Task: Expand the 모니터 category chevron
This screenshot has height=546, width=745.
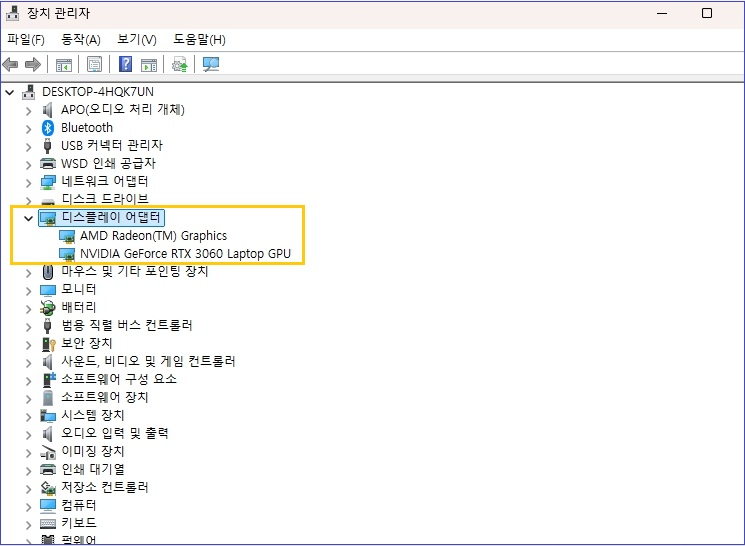Action: point(29,291)
